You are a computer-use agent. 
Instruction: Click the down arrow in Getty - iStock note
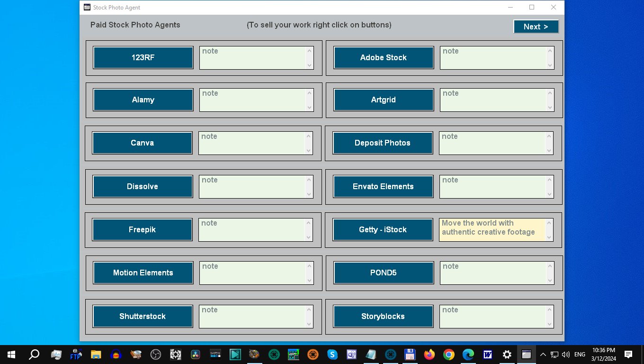point(549,237)
